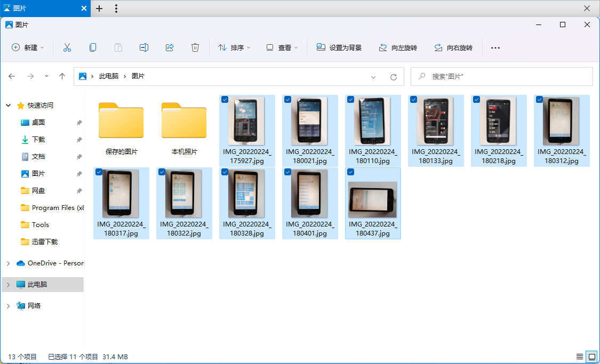The image size is (600, 364).
Task: Switch to details list view
Action: (x=580, y=357)
